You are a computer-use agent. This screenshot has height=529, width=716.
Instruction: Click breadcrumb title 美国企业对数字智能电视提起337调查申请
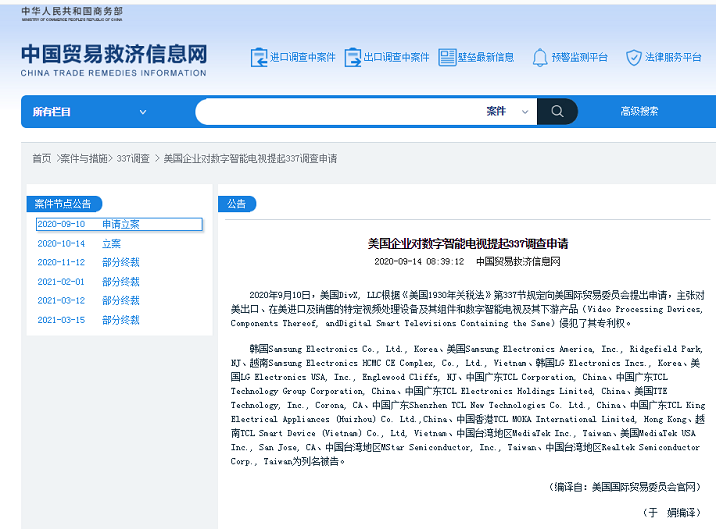(x=250, y=159)
